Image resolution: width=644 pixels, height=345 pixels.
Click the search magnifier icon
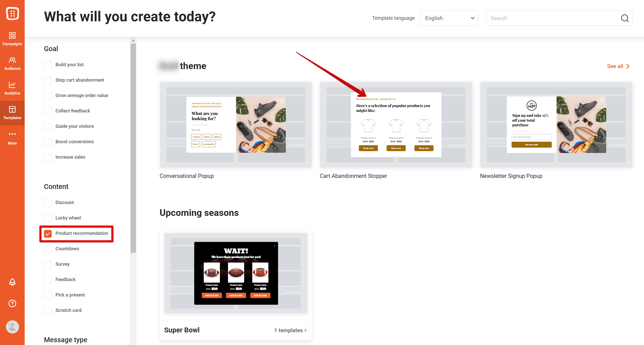coord(625,18)
